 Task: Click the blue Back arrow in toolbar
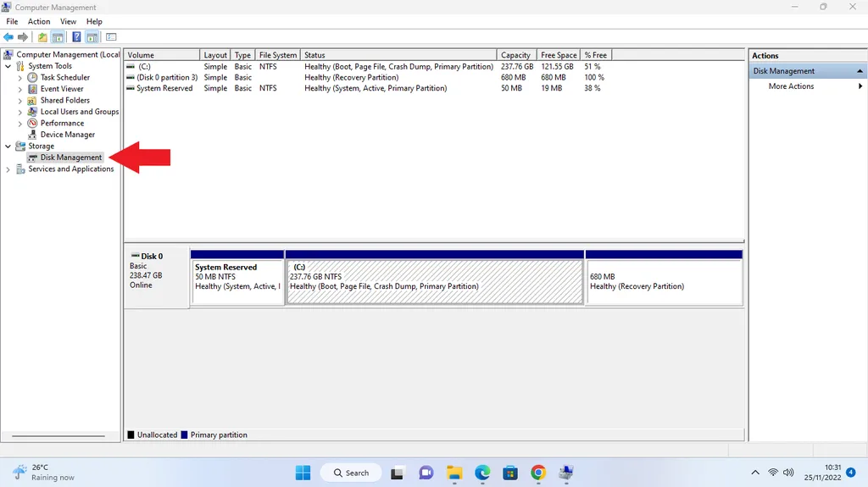pos(8,37)
